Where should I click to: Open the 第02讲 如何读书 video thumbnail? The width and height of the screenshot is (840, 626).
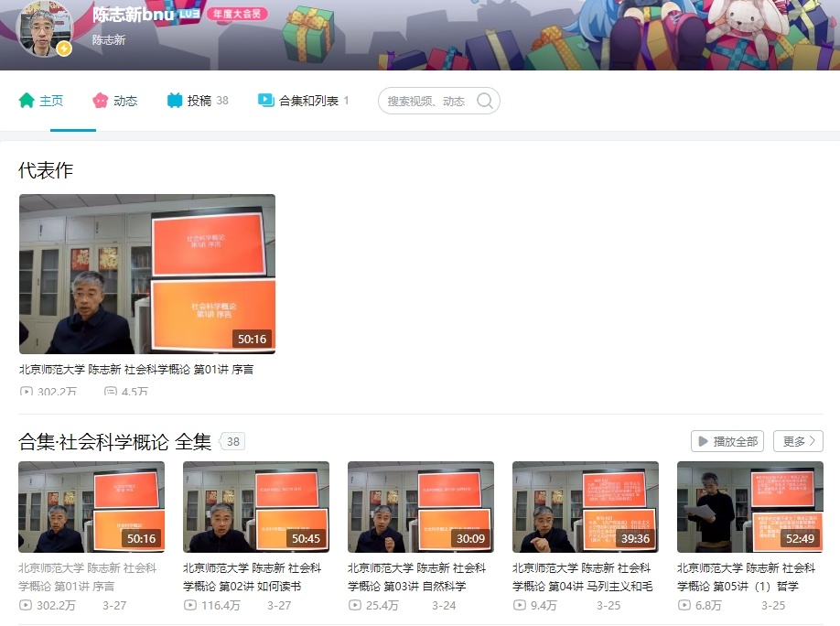point(256,507)
